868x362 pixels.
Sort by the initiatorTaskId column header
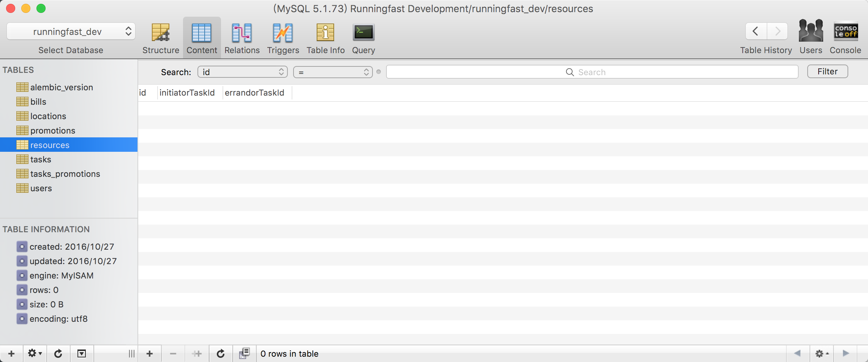click(190, 93)
